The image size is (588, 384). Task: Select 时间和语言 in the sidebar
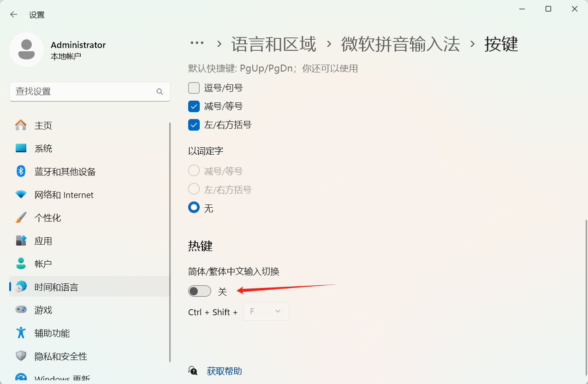[89, 287]
